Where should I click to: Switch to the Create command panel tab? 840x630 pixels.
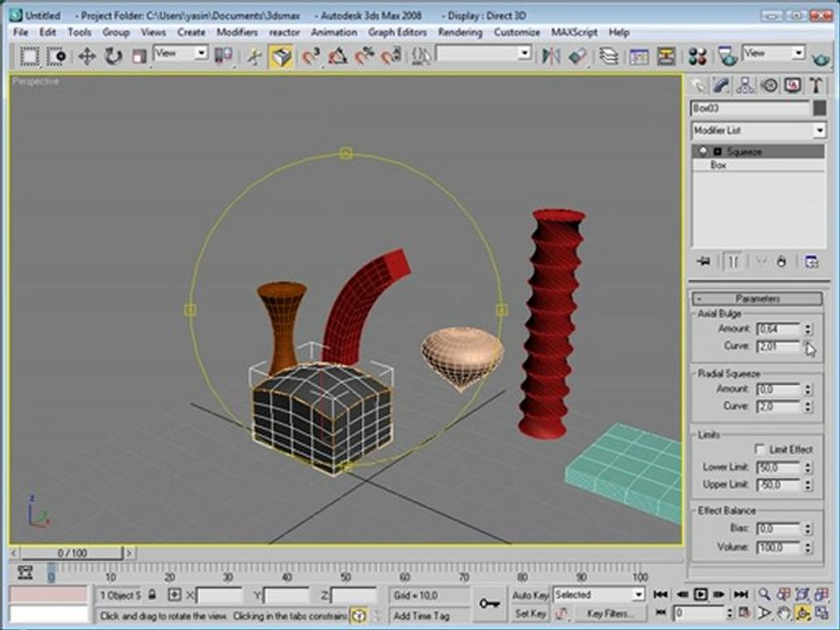[x=698, y=86]
